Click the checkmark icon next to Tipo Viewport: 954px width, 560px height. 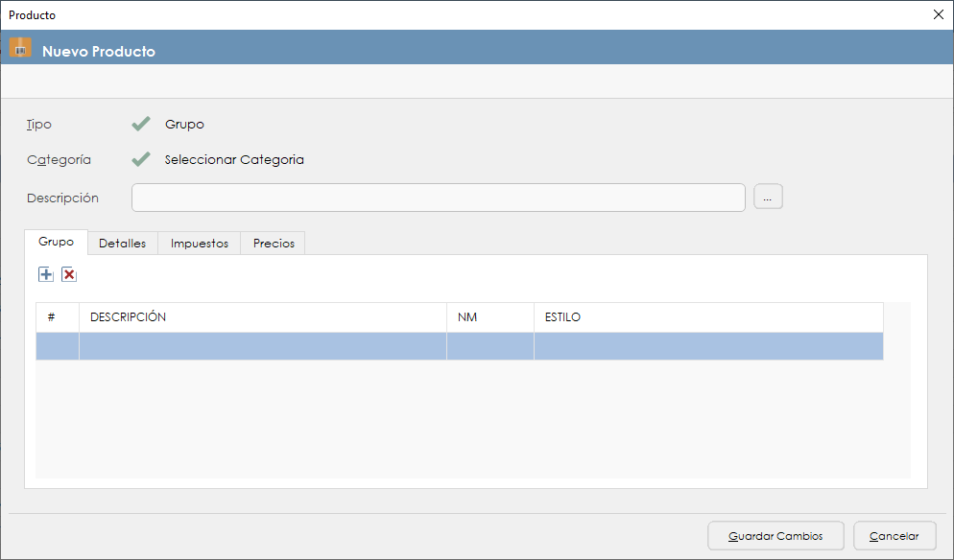tap(141, 124)
